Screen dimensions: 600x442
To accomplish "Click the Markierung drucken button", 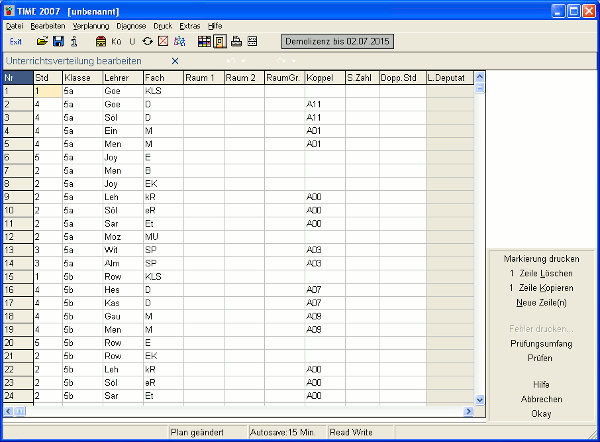I will (540, 259).
